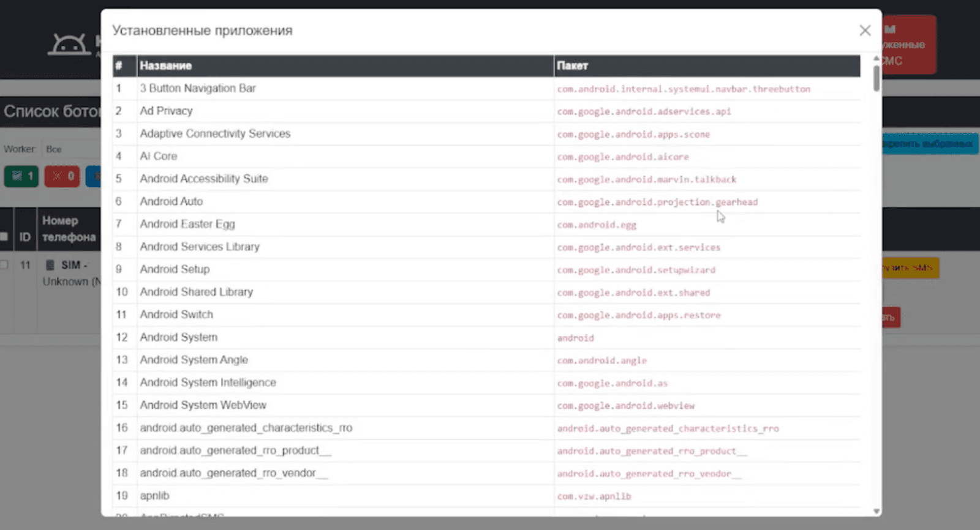Select the Ad Privacy app name

click(x=166, y=111)
